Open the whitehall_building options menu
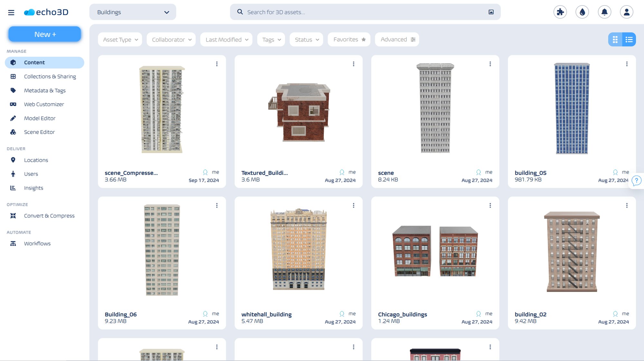 (x=354, y=205)
